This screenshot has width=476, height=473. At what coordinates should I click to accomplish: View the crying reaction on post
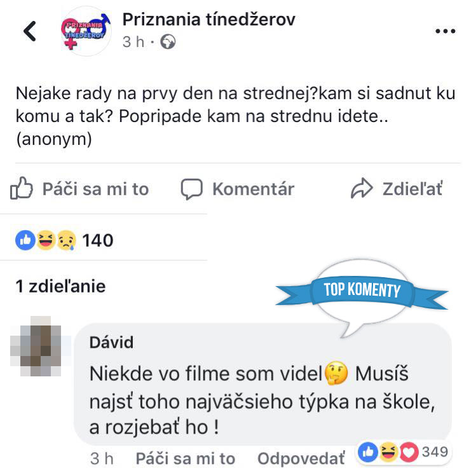coord(67,240)
